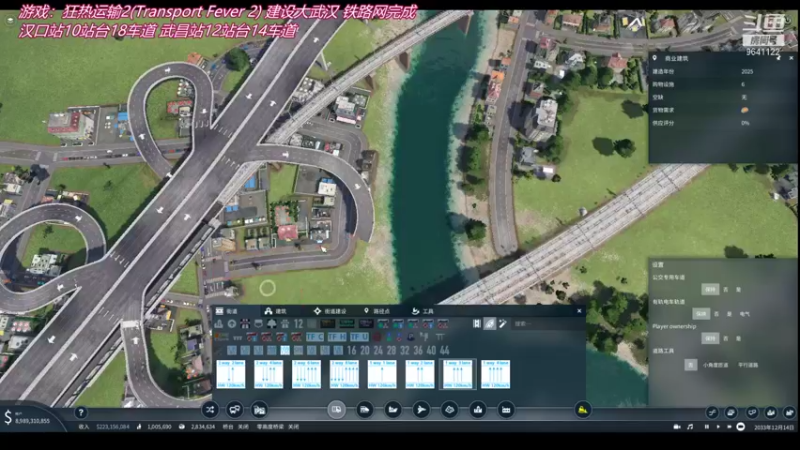Set bus lane option to 保持
800x450 pixels.
[x=710, y=289]
